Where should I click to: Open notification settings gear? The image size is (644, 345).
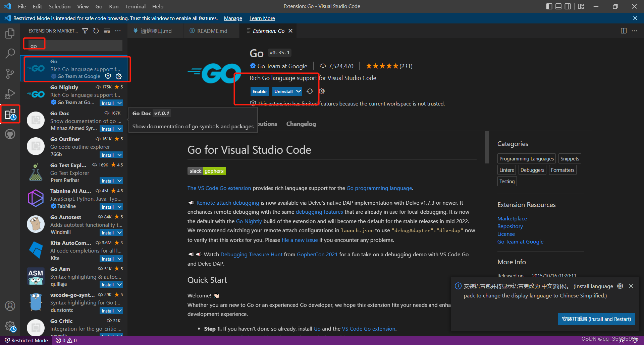620,286
